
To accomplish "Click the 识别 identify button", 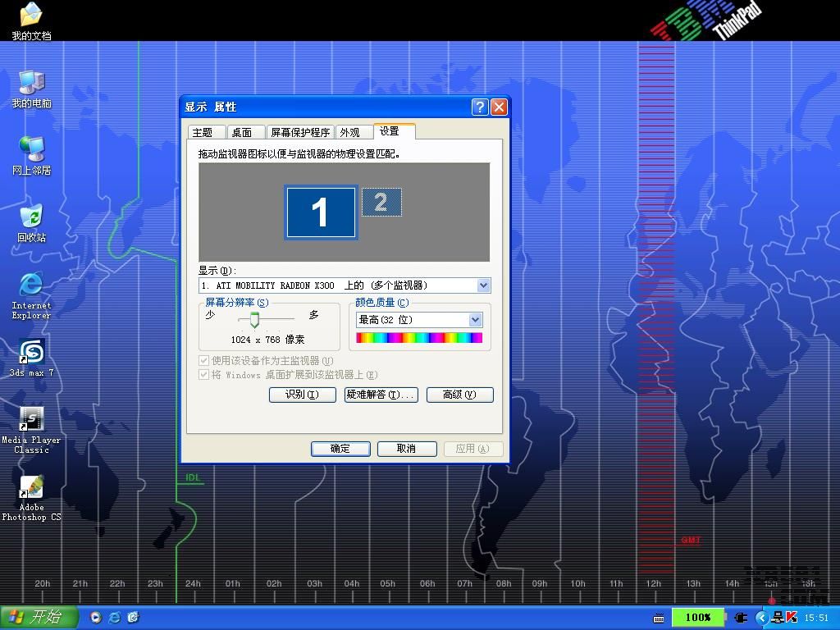I will [302, 395].
